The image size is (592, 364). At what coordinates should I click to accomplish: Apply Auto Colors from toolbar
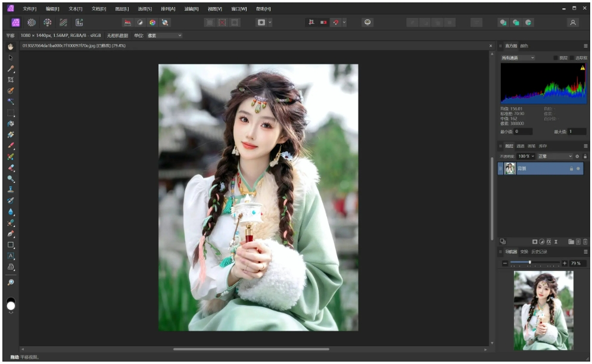[152, 23]
